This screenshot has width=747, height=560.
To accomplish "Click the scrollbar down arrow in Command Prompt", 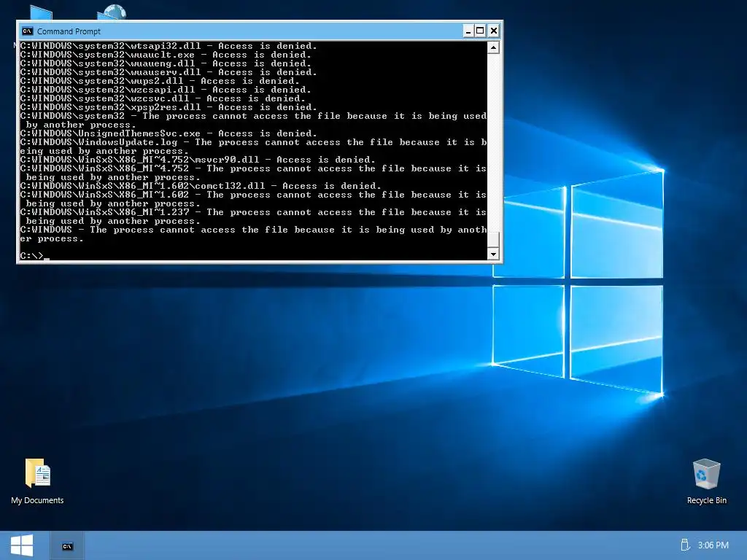I will [494, 254].
